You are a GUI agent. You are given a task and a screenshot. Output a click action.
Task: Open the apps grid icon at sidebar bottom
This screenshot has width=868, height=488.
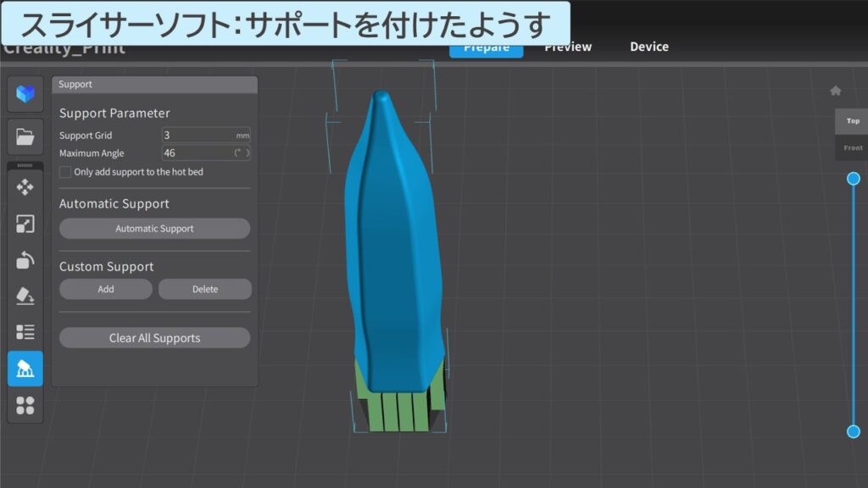[x=25, y=406]
